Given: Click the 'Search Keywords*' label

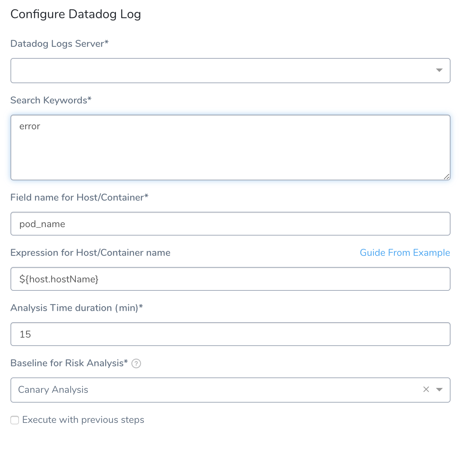Looking at the screenshot, I should (51, 100).
